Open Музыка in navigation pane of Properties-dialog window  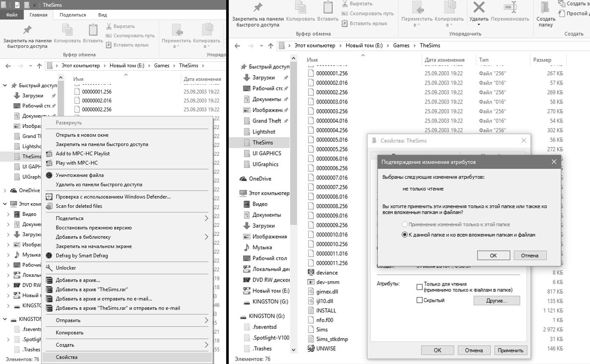262,247
